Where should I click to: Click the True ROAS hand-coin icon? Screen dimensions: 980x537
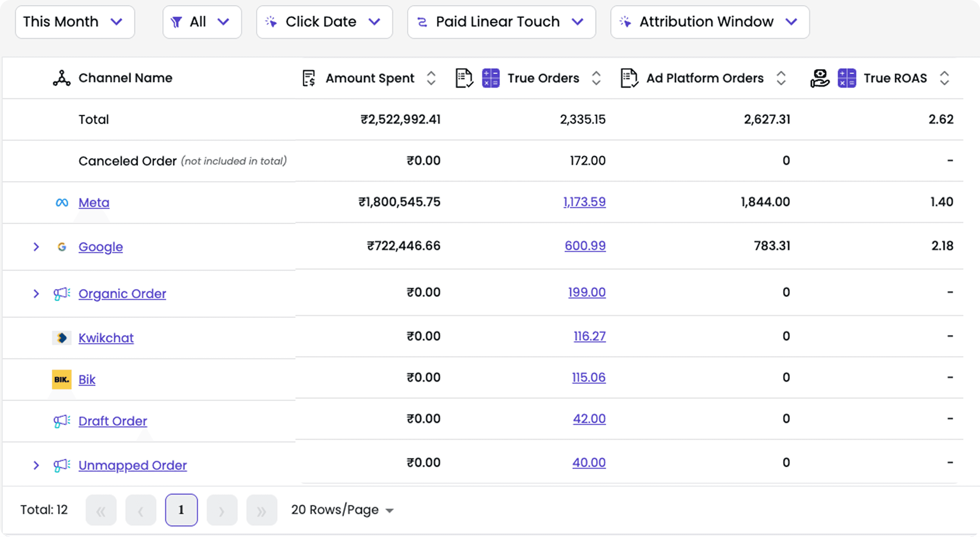pyautogui.click(x=819, y=78)
